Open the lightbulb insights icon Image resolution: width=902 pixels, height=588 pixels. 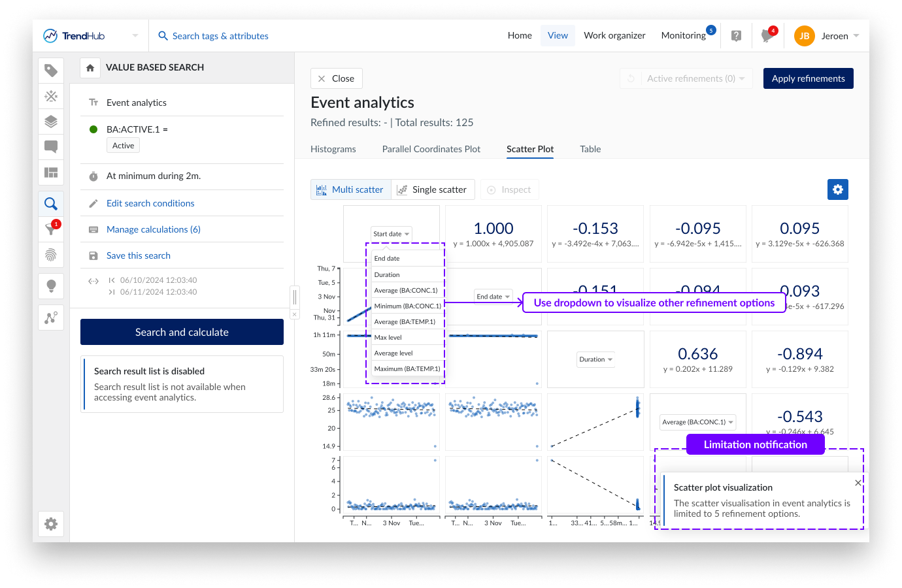click(51, 286)
